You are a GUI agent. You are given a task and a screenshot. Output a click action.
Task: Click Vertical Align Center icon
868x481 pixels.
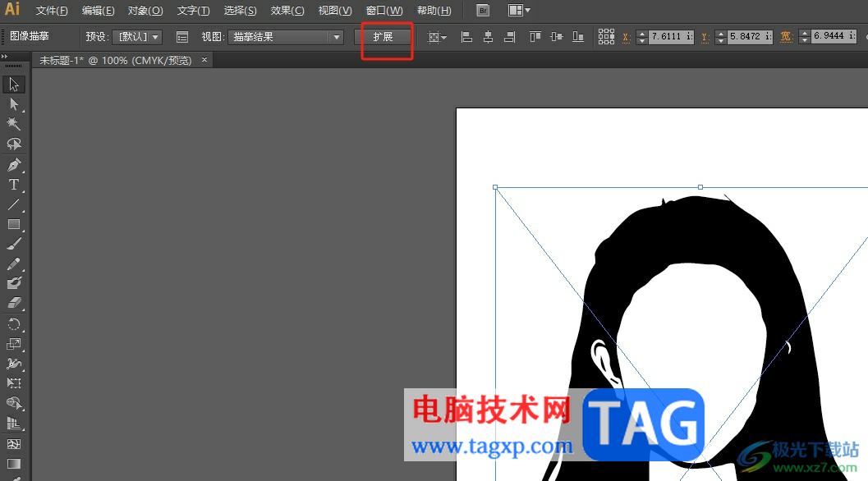[x=557, y=37]
